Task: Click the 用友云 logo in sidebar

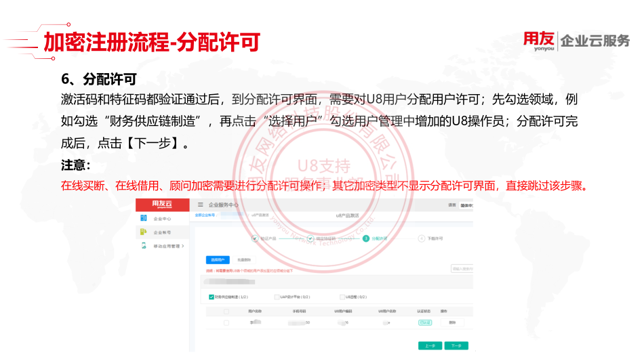Action: click(x=162, y=205)
